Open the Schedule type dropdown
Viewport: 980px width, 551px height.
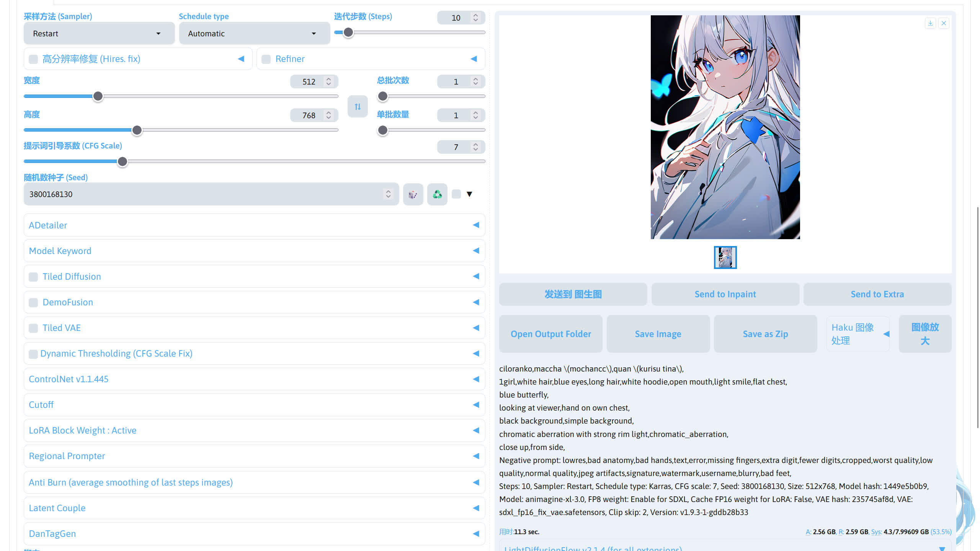[x=254, y=34]
